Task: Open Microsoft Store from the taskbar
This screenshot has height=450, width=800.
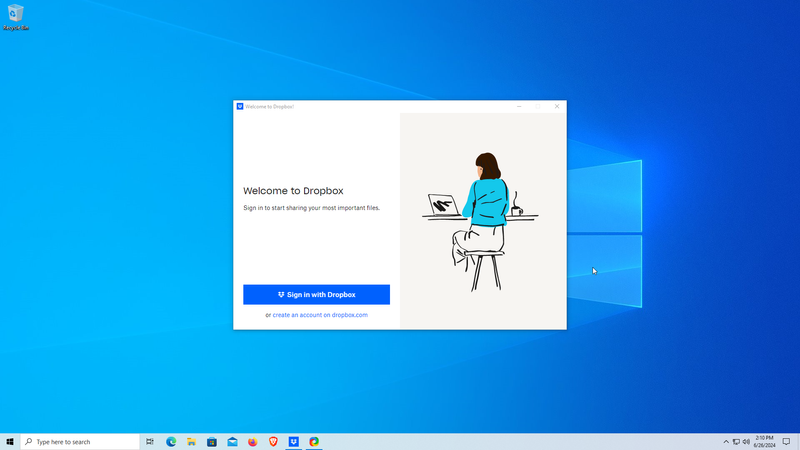Action: pos(212,441)
